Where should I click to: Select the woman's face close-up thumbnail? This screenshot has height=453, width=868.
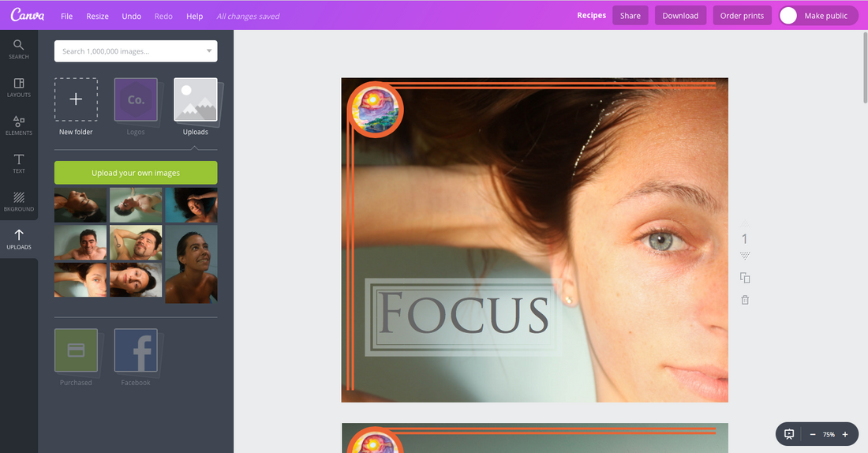[80, 279]
